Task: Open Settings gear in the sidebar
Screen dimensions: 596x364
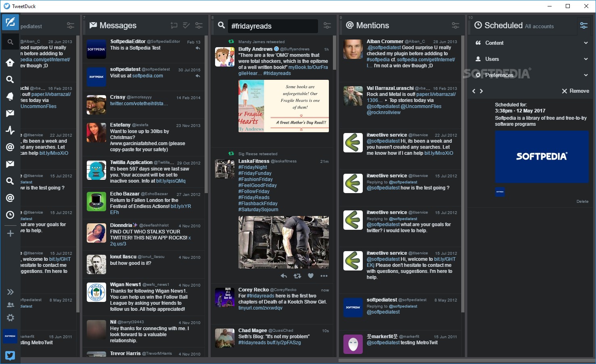Action: [10, 318]
